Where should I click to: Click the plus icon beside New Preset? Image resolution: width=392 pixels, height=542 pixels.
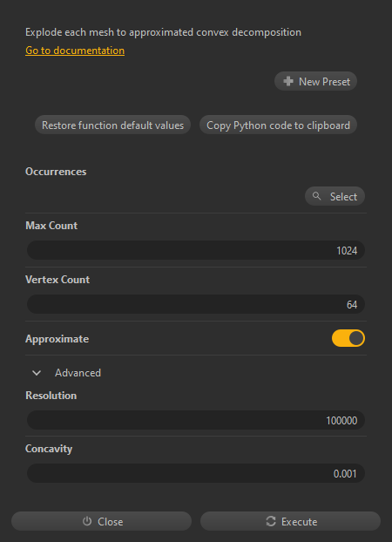[288, 81]
